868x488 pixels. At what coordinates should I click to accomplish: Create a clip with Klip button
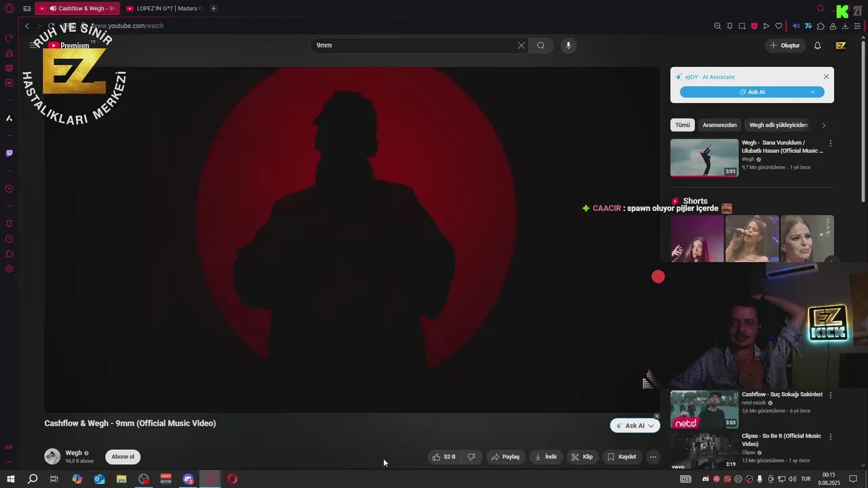pyautogui.click(x=582, y=457)
